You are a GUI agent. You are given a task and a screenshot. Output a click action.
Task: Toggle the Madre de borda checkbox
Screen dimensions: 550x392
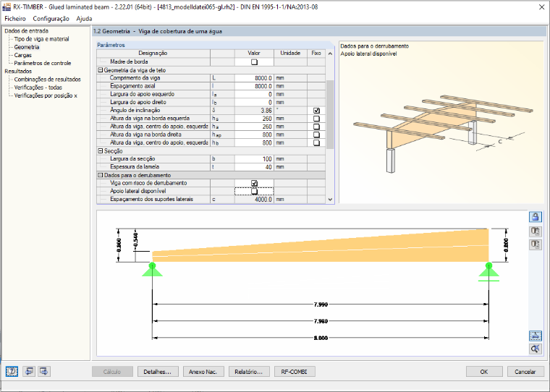coord(254,62)
